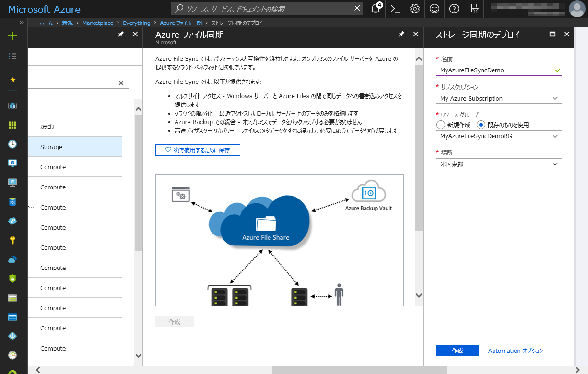The image size is (588, 374).
Task: Pin the Azure ファイル同期 blade
Action: click(x=401, y=34)
